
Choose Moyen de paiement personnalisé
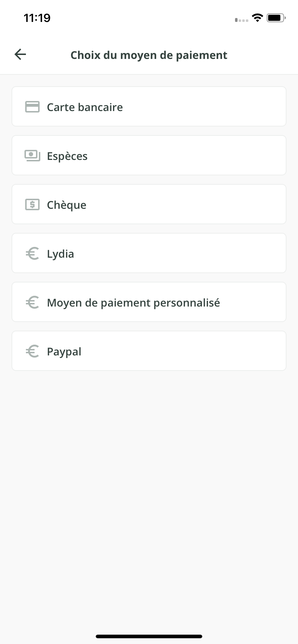coord(134,303)
